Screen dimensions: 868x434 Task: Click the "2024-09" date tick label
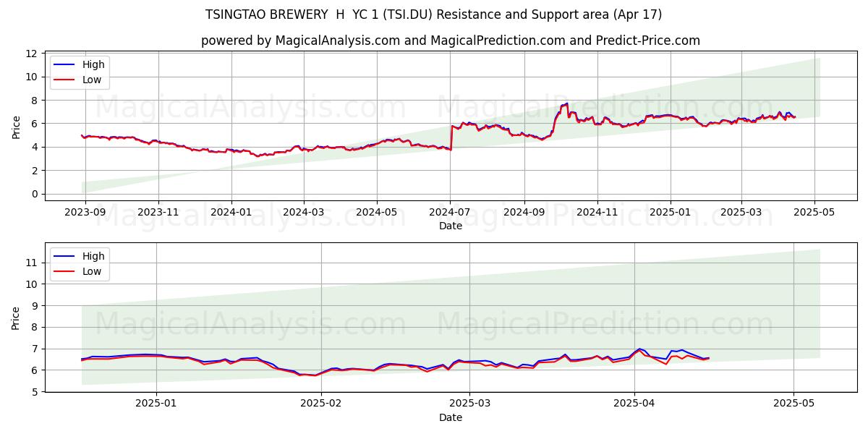coord(524,213)
